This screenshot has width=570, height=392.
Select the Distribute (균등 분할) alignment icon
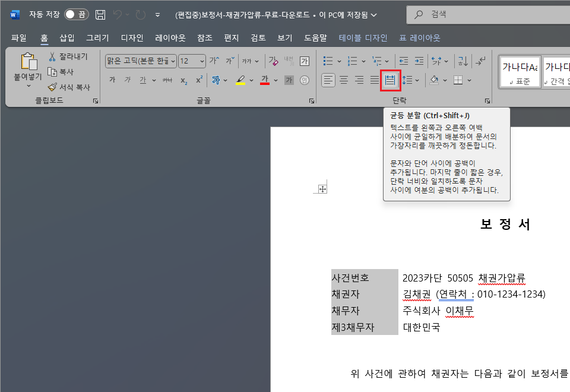click(389, 80)
